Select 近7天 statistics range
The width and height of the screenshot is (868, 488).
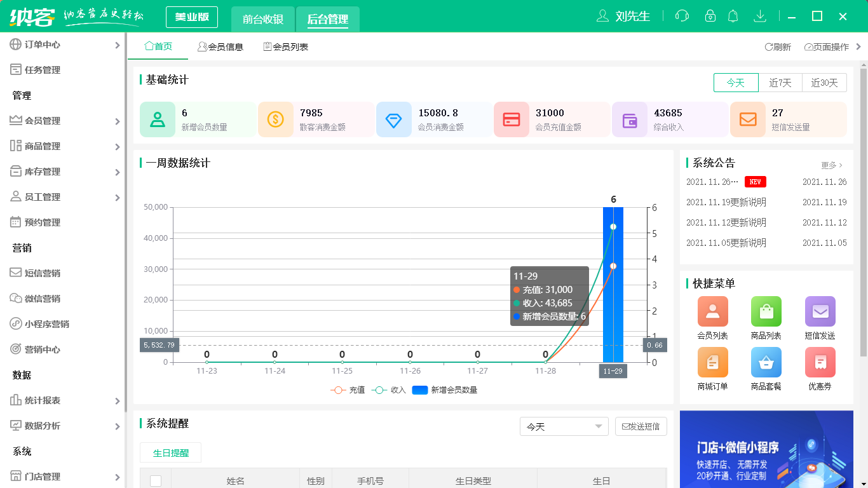coord(780,83)
